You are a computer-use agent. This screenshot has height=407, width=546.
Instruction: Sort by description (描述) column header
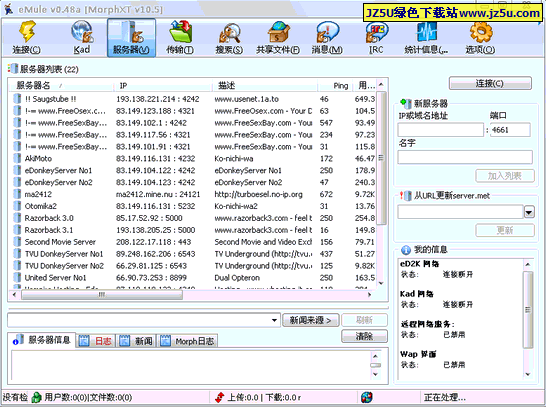click(x=265, y=85)
